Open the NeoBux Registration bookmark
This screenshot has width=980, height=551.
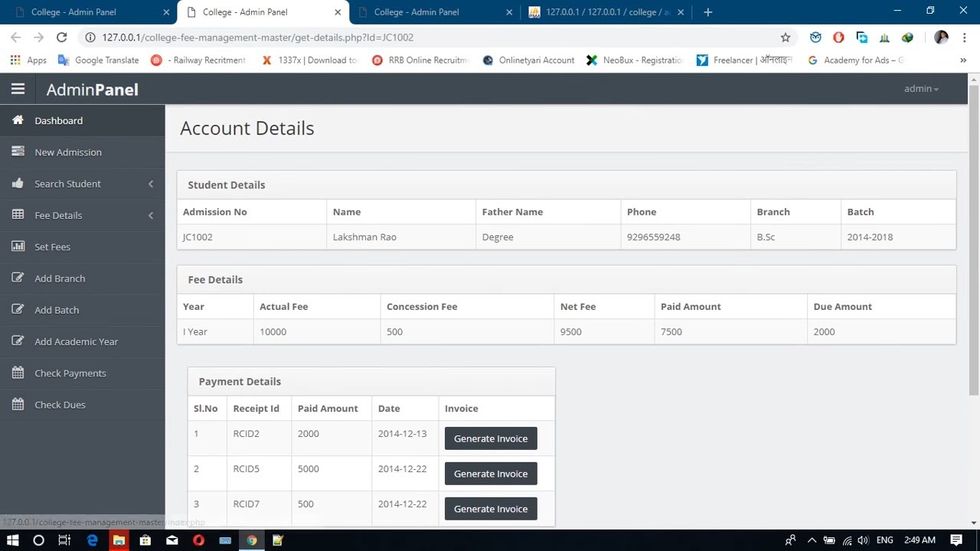pos(634,60)
